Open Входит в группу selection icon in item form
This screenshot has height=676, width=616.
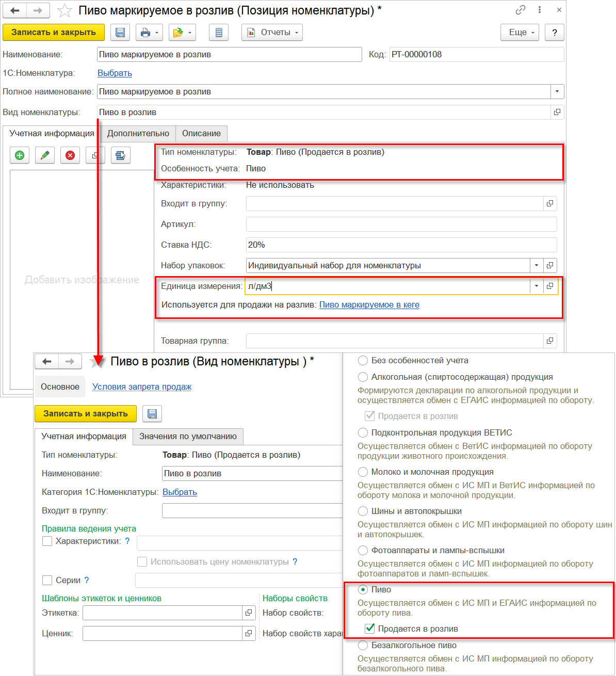(x=550, y=203)
